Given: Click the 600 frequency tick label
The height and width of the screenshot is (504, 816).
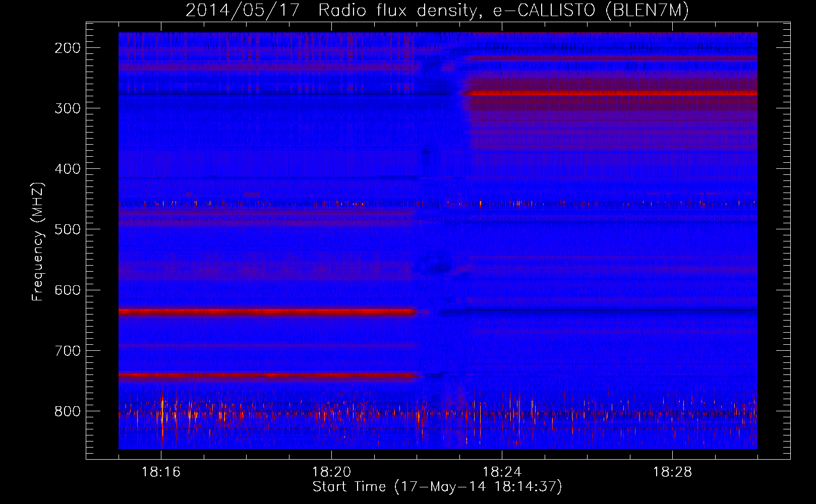Looking at the screenshot, I should pyautogui.click(x=68, y=290).
